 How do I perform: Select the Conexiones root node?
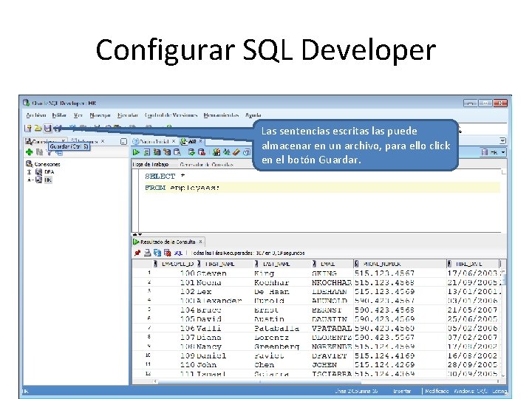click(47, 164)
